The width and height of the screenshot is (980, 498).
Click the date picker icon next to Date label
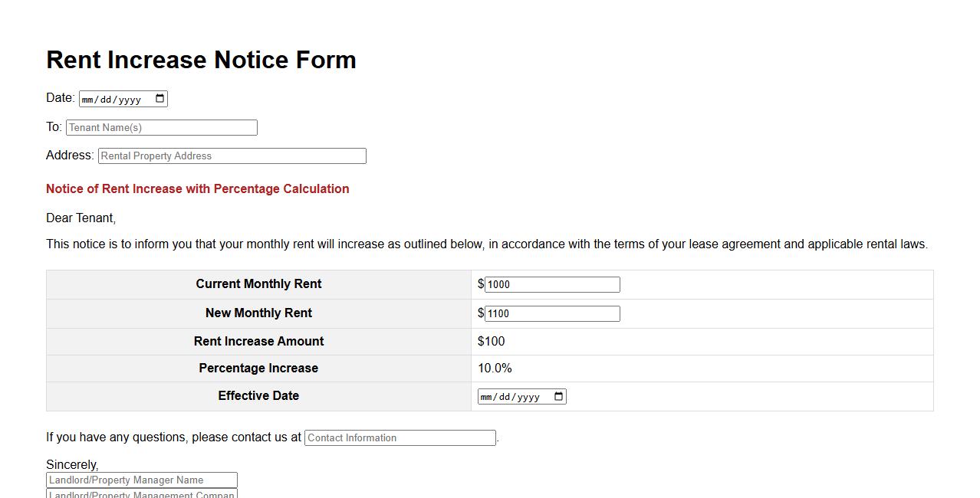pos(159,98)
